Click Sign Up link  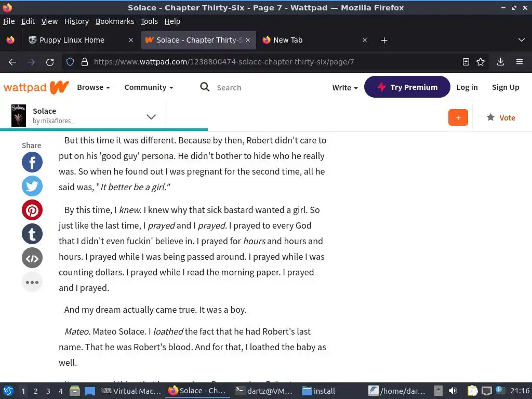tap(506, 87)
